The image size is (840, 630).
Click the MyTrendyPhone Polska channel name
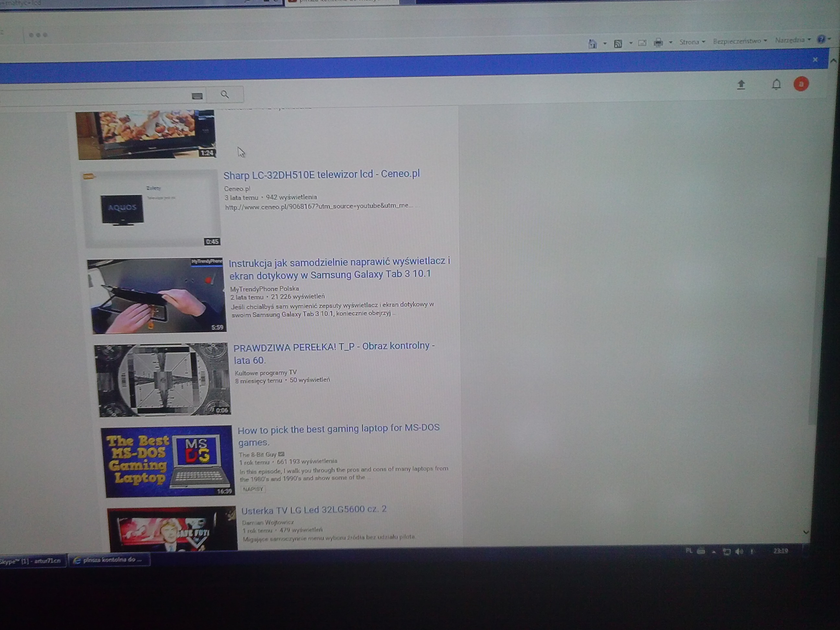point(265,289)
